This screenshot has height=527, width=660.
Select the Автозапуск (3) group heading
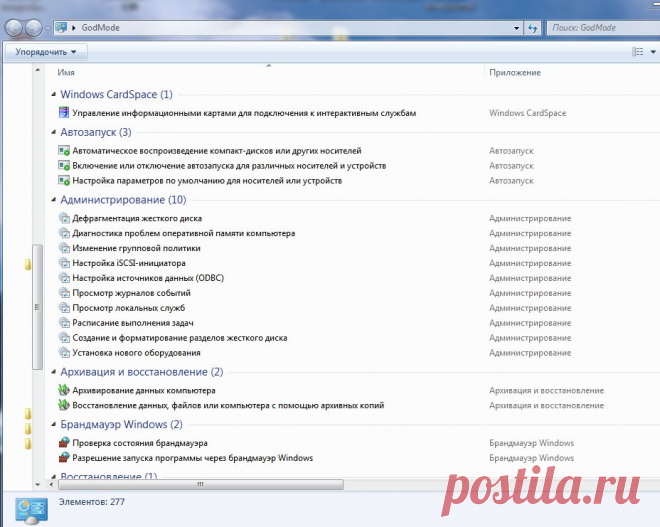96,132
